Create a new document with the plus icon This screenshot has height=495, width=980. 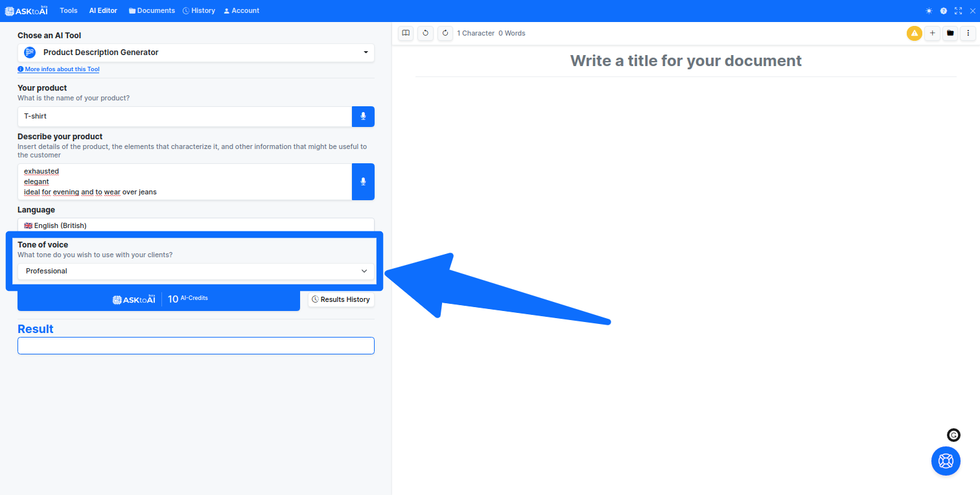(932, 33)
